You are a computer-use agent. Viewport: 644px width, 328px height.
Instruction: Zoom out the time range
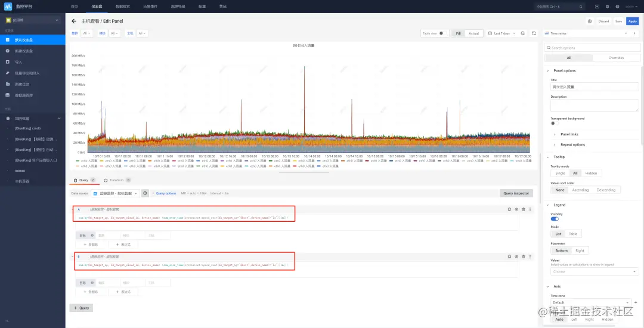(523, 33)
